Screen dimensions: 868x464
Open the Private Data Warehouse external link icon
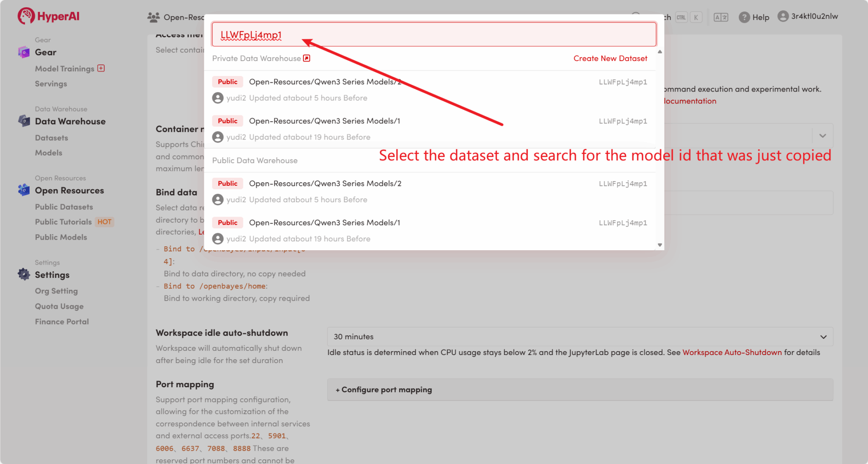307,58
